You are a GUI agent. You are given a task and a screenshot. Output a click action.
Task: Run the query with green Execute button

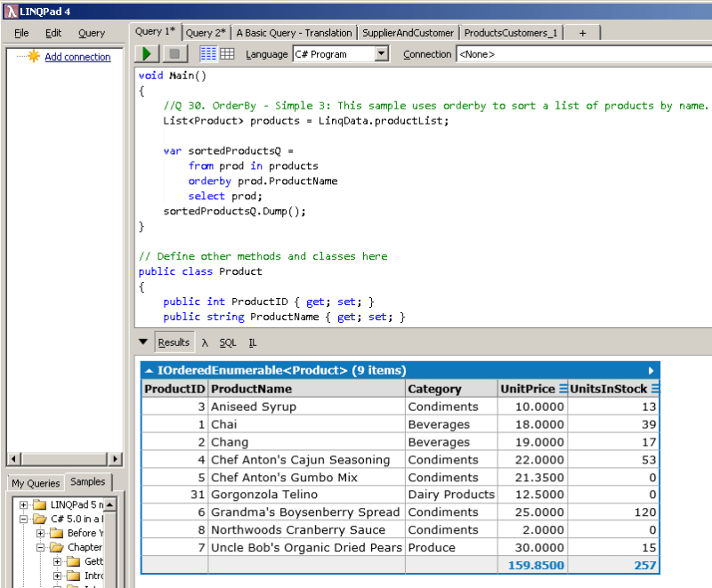147,54
